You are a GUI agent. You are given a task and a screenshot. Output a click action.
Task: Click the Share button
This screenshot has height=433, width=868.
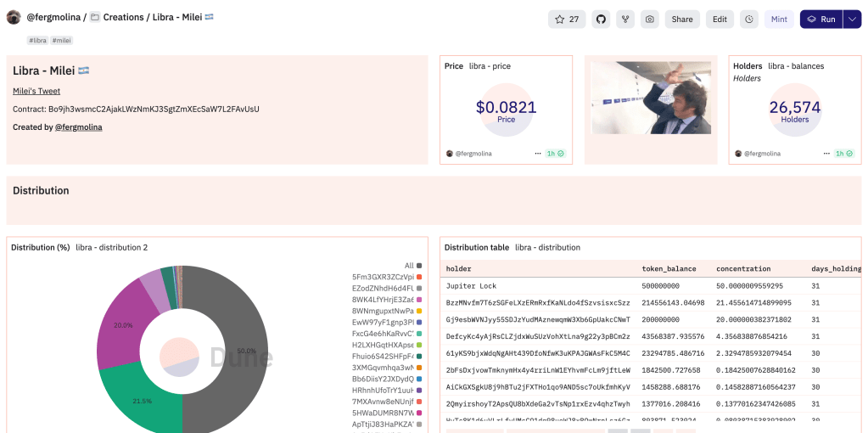click(x=682, y=20)
